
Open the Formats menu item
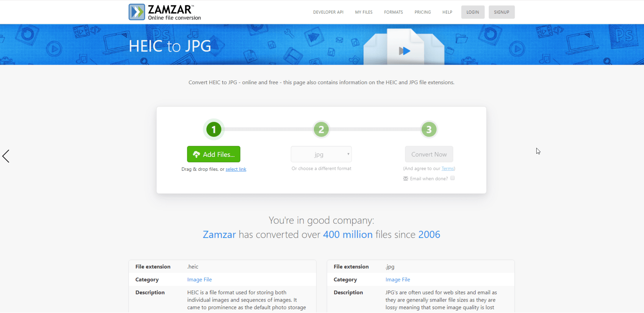click(394, 12)
